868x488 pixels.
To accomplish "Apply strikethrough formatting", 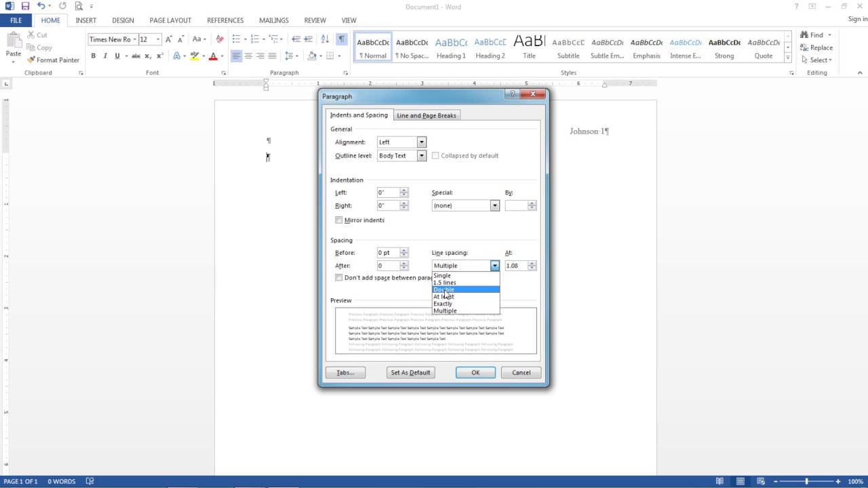I will [136, 56].
